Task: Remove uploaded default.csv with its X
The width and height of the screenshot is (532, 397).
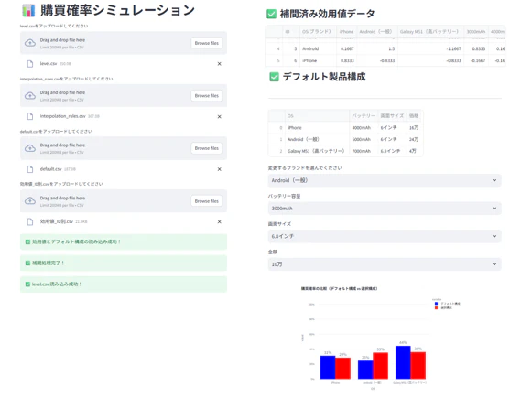Action: click(220, 169)
